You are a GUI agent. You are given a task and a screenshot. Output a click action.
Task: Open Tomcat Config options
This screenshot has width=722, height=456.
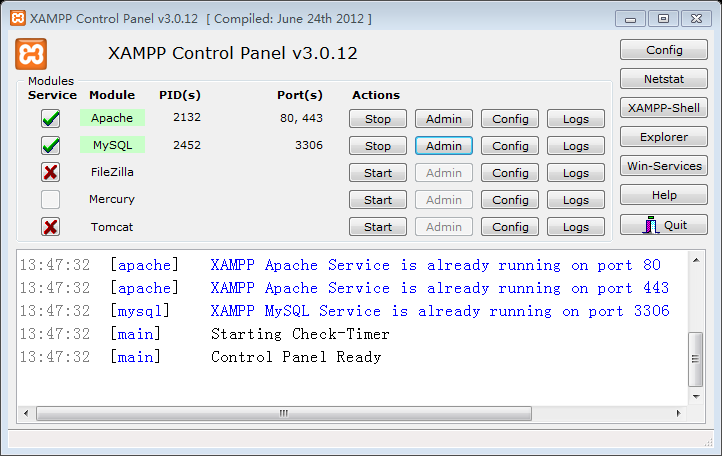[x=510, y=227]
